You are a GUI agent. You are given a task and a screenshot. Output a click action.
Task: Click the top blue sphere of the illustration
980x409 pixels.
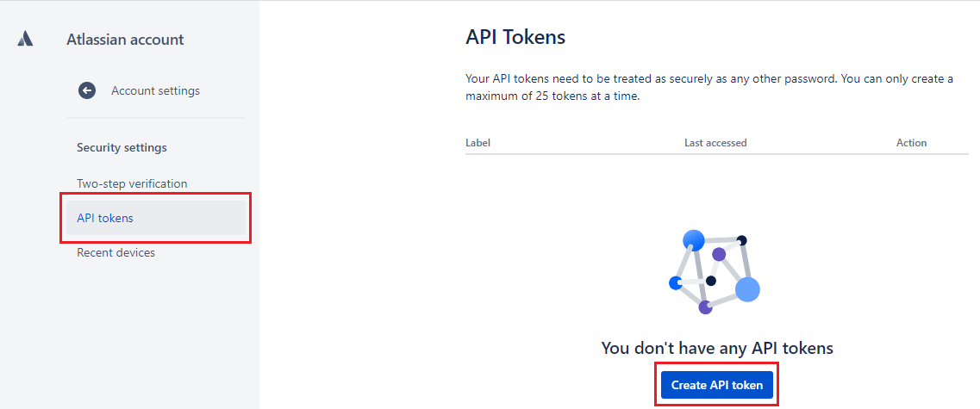(x=694, y=239)
